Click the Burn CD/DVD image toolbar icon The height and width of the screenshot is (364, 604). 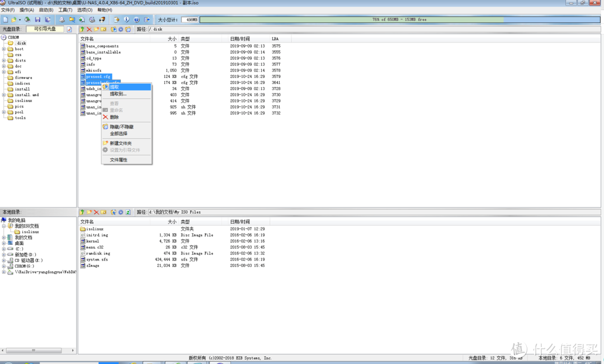pyautogui.click(x=102, y=20)
